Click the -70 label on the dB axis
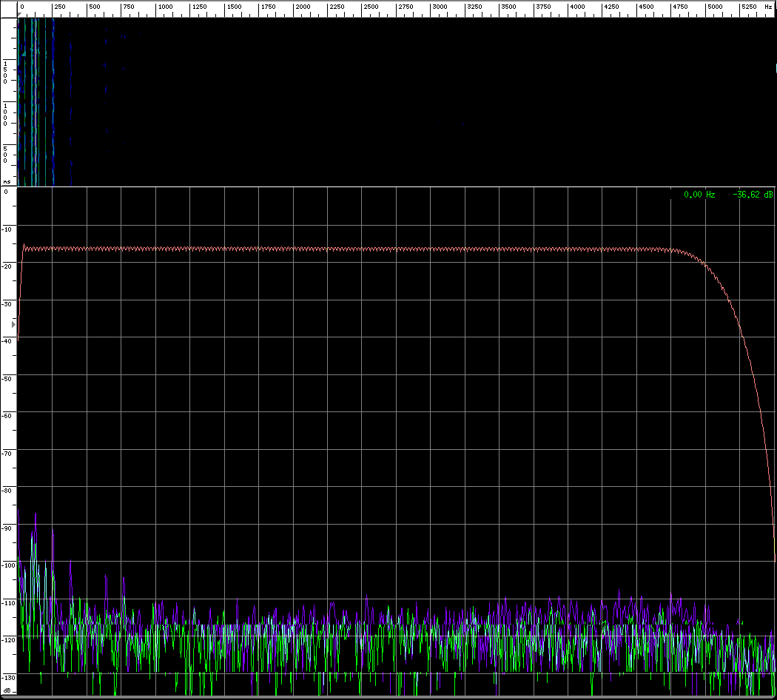Image resolution: width=777 pixels, height=700 pixels. coord(7,454)
